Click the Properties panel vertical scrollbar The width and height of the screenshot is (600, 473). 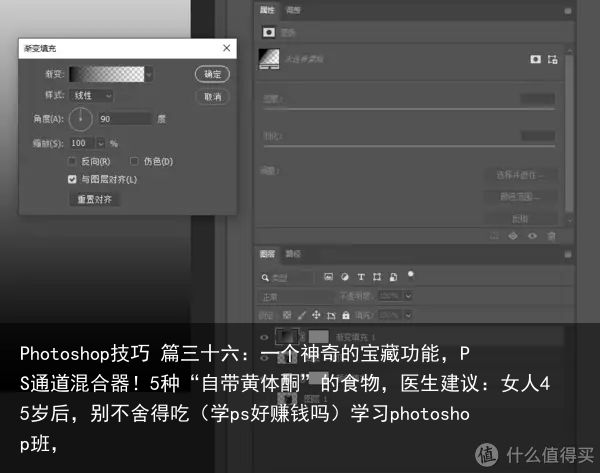[x=569, y=134]
